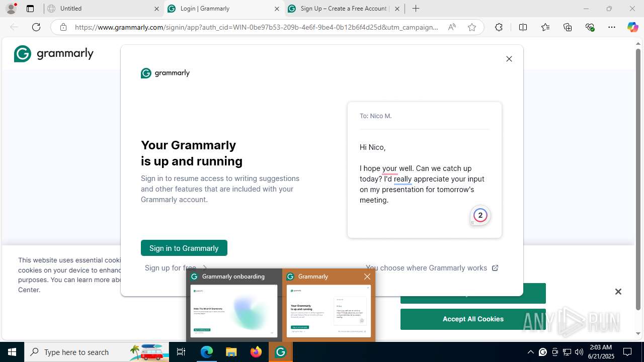Open the Windows Start menu

coord(12,352)
